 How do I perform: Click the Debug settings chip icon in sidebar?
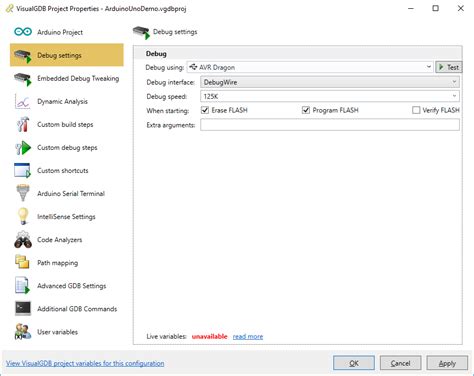[23, 56]
